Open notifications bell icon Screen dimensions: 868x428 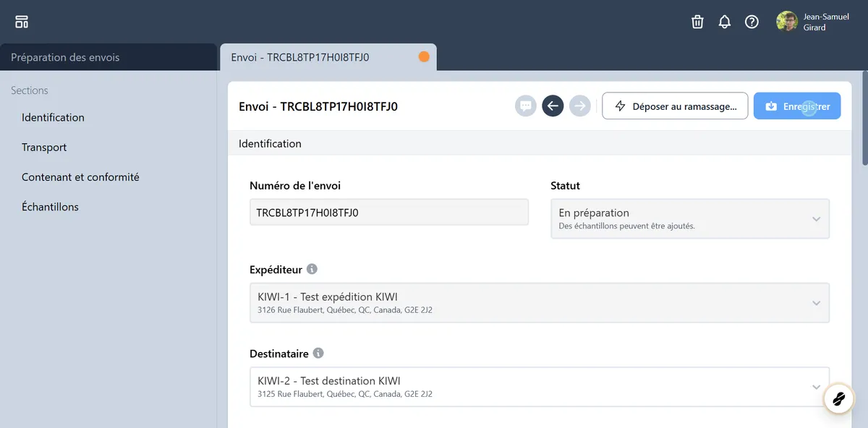coord(724,22)
